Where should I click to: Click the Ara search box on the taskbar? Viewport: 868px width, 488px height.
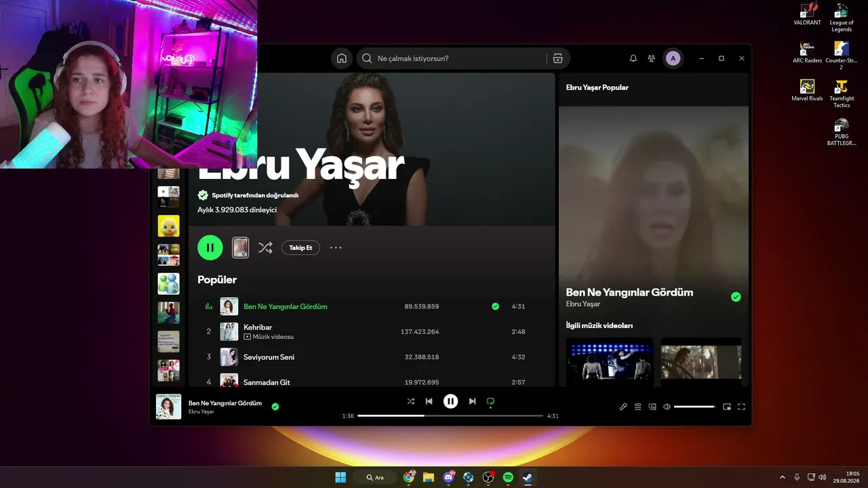coord(375,477)
